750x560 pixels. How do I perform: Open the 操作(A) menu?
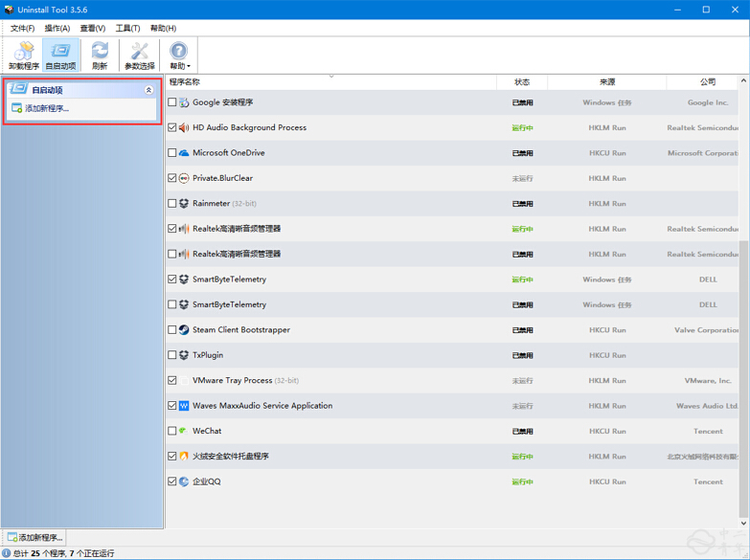(57, 28)
